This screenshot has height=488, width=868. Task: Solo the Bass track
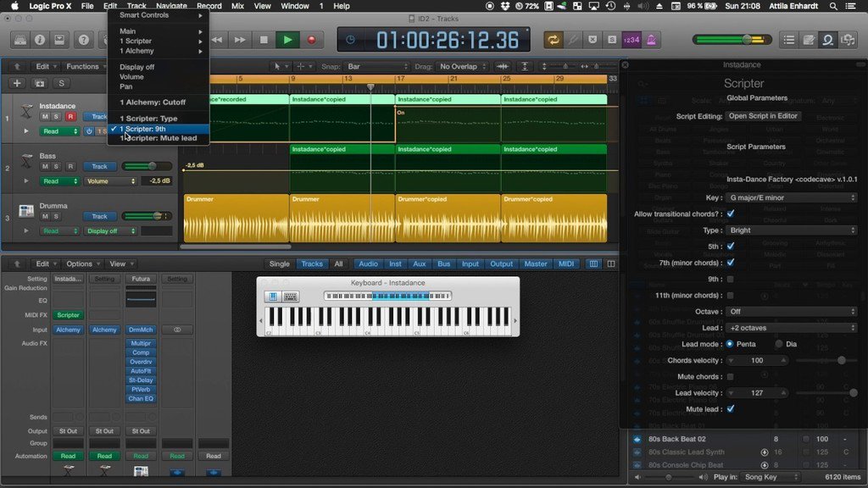click(56, 167)
